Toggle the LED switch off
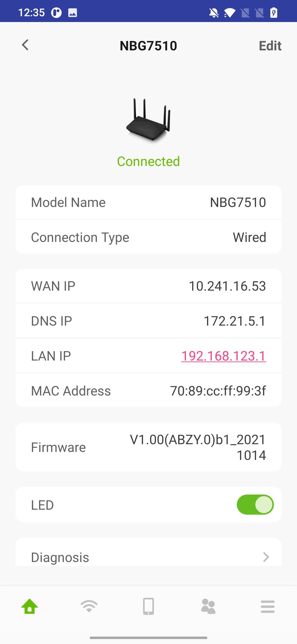The width and height of the screenshot is (297, 644). [255, 504]
